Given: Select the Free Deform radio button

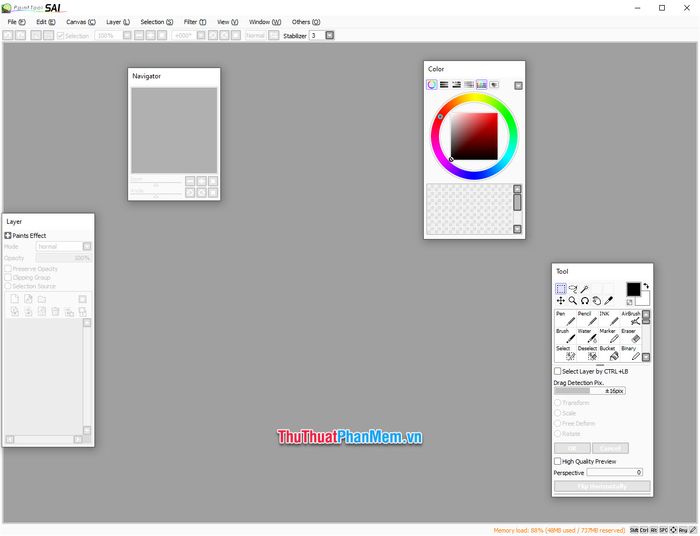Looking at the screenshot, I should point(558,423).
